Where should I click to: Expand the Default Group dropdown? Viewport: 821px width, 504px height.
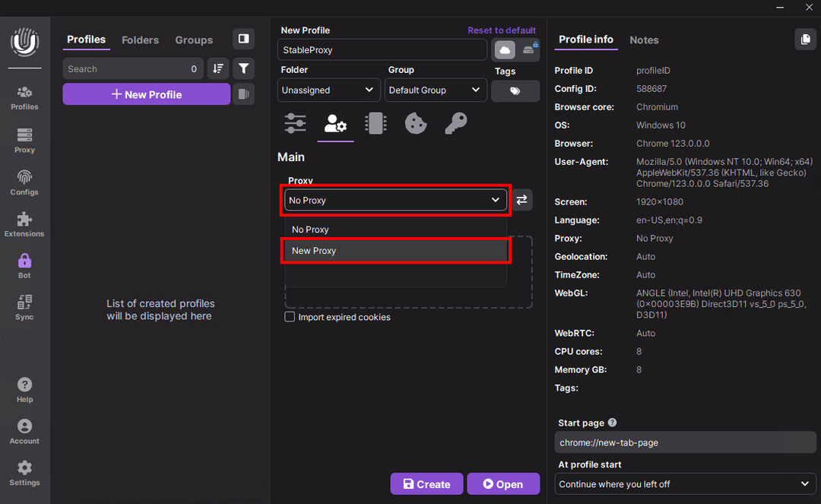pos(435,90)
